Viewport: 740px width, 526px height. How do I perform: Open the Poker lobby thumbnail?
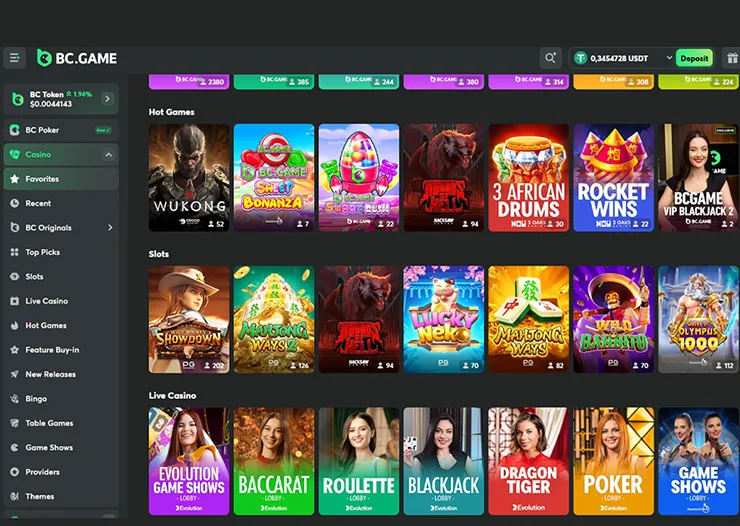coord(614,461)
